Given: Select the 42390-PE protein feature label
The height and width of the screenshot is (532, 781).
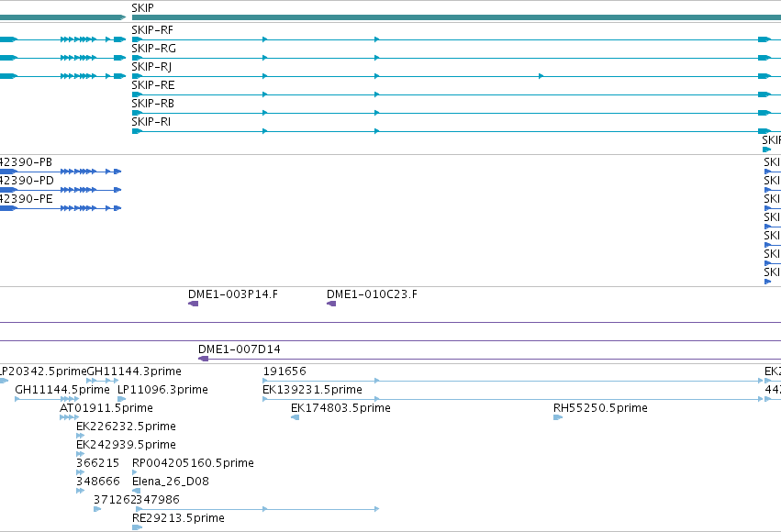Looking at the screenshot, I should (x=26, y=199).
